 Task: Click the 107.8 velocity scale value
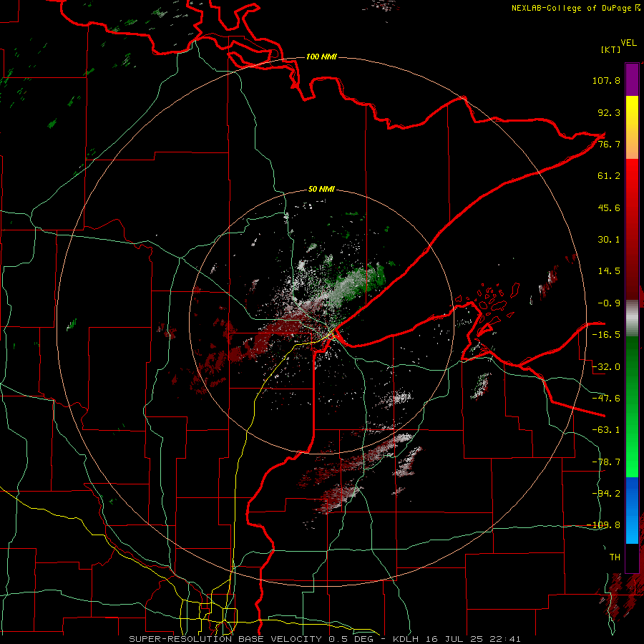click(606, 80)
